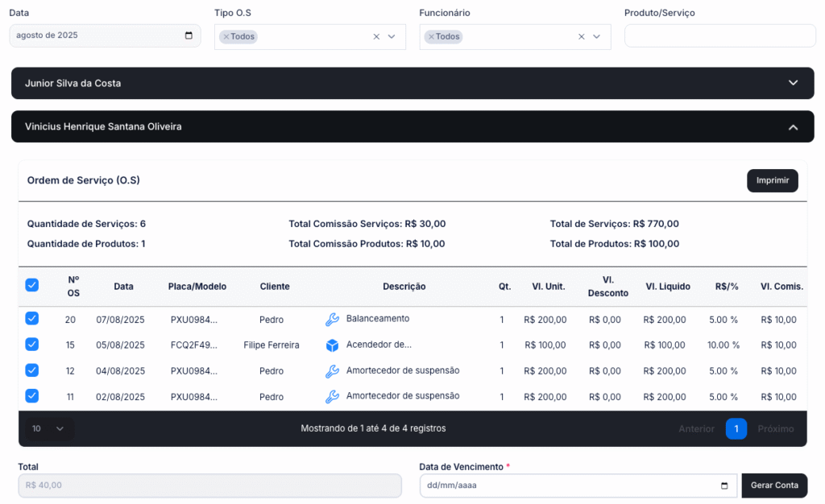The width and height of the screenshot is (825, 504).
Task: Expand Junior Silva da Costa panel
Action: pyautogui.click(x=793, y=83)
